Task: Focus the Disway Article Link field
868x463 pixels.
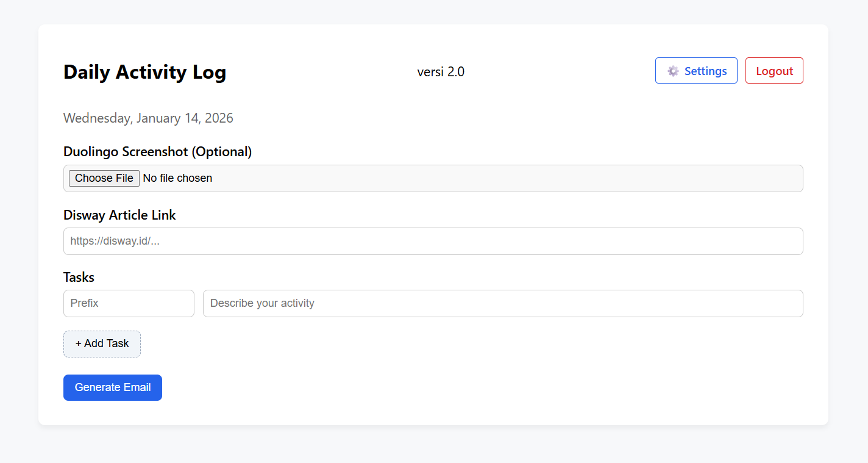Action: pos(433,242)
